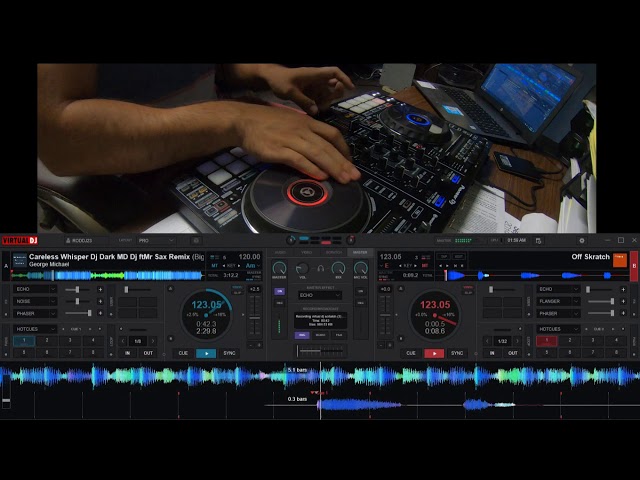Halve deck B loop size with left arrow
Viewport: 640px width, 480px height.
pyautogui.click(x=487, y=341)
